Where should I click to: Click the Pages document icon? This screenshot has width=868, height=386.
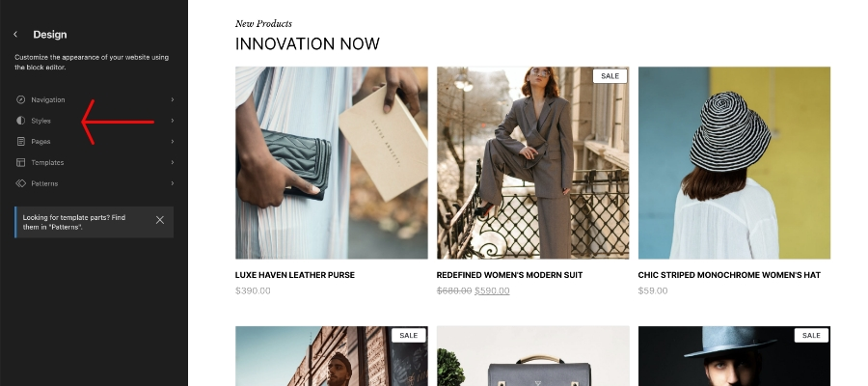(20, 142)
